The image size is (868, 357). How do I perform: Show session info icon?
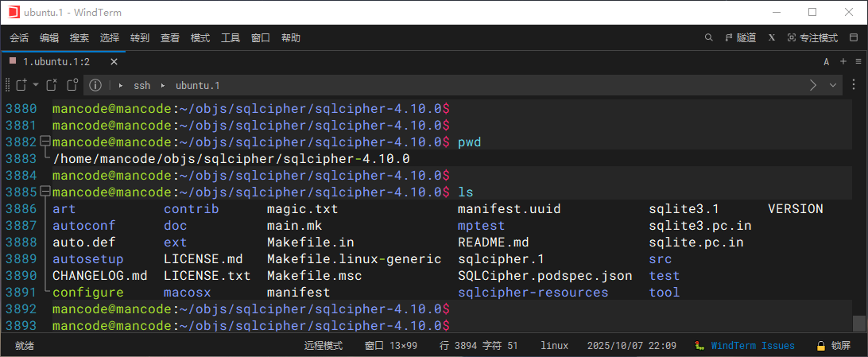(x=95, y=85)
